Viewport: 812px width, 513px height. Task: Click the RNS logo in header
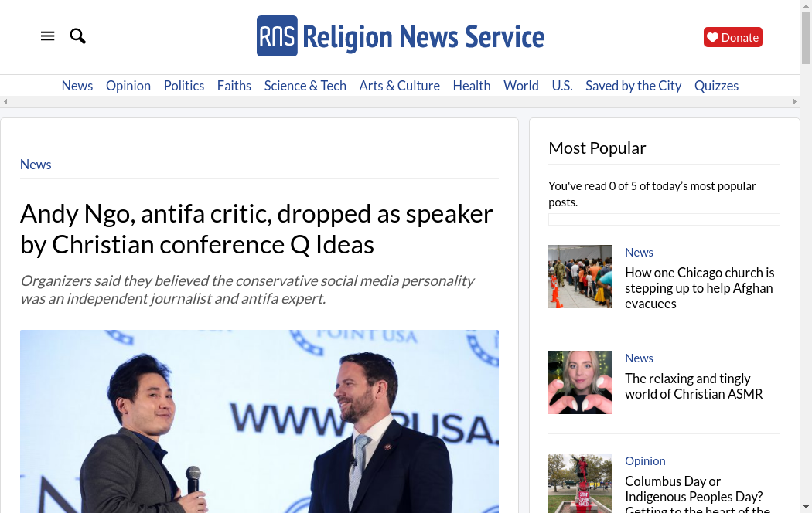[x=400, y=36]
